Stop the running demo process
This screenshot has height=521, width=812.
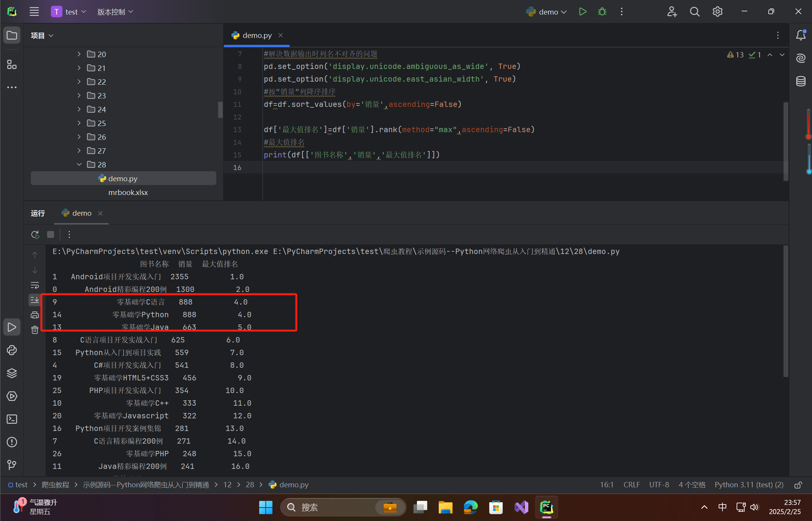coord(51,234)
